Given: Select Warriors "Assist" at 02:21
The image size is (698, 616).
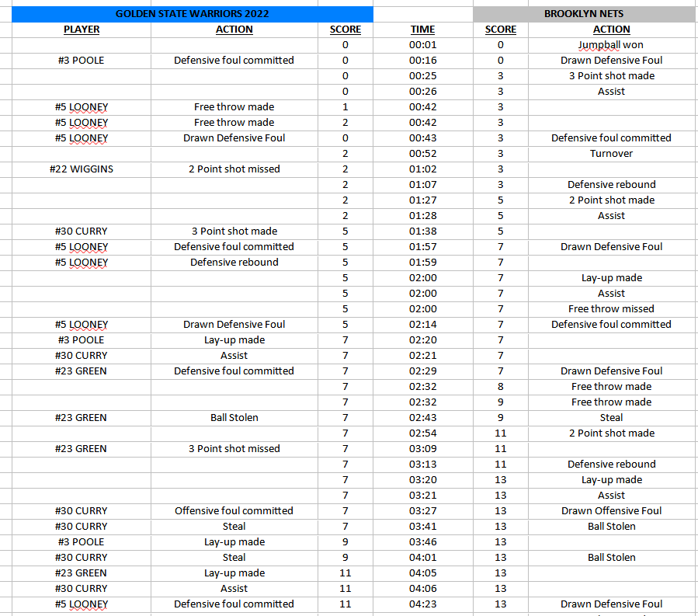Looking at the screenshot, I should point(234,356).
